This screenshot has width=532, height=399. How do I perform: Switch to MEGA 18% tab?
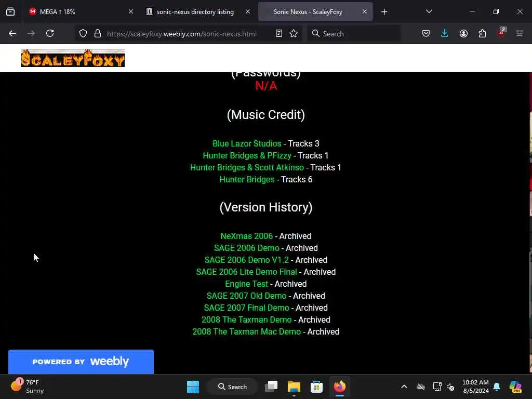(x=82, y=11)
